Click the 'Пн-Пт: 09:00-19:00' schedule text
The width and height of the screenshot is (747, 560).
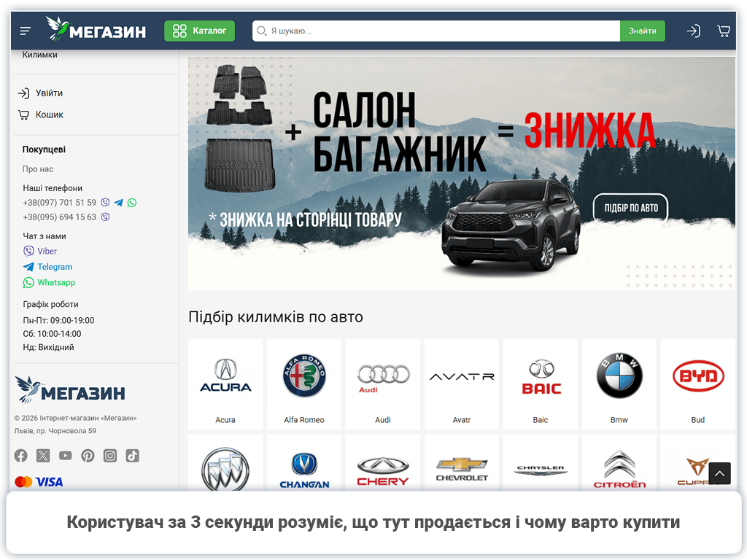click(58, 321)
